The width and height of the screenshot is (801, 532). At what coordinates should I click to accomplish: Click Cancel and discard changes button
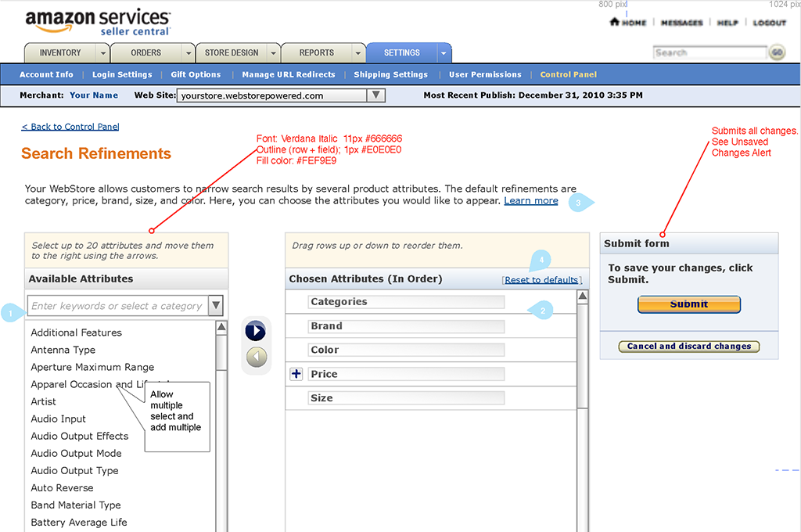click(689, 346)
